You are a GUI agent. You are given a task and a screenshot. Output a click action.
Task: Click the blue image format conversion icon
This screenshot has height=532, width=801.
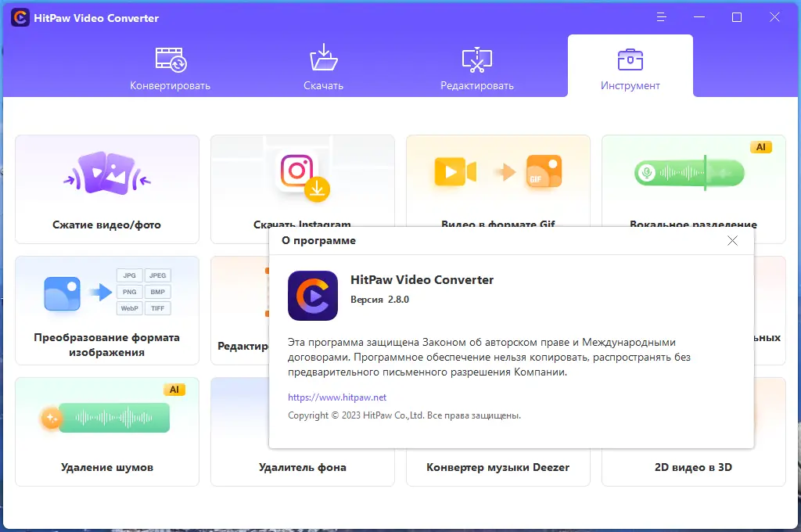(x=63, y=294)
